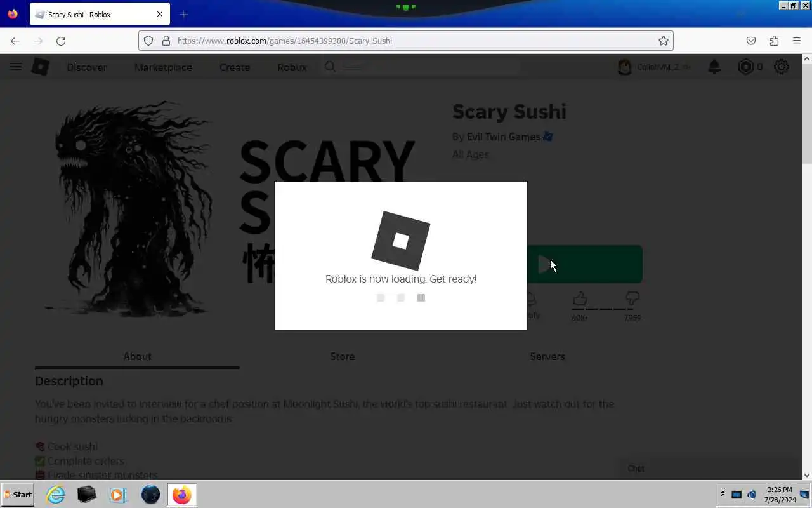The width and height of the screenshot is (812, 508).
Task: Open the Roblox hamburger navigation menu
Action: point(16,67)
